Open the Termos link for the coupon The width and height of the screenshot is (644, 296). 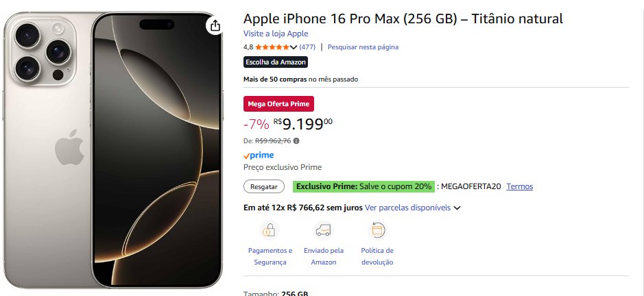pos(519,186)
